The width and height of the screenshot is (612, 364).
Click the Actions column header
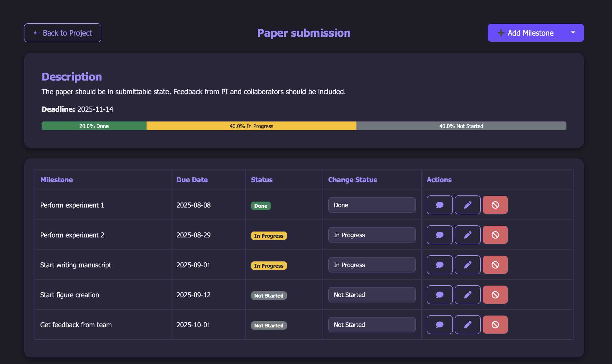(x=439, y=180)
